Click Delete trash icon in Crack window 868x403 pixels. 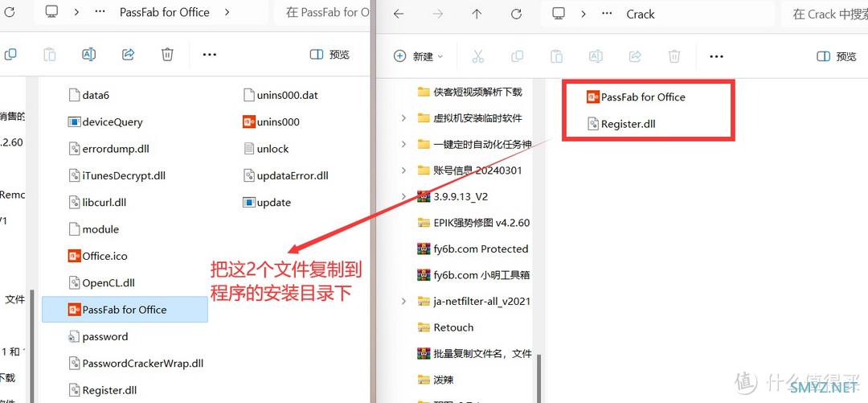(x=674, y=56)
